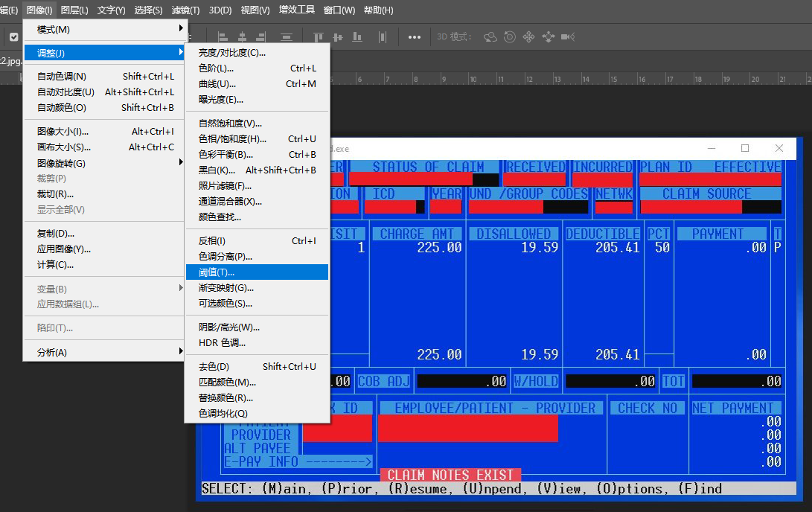This screenshot has height=512, width=812.
Task: Choose 去色(D) adjustment
Action: click(x=257, y=367)
